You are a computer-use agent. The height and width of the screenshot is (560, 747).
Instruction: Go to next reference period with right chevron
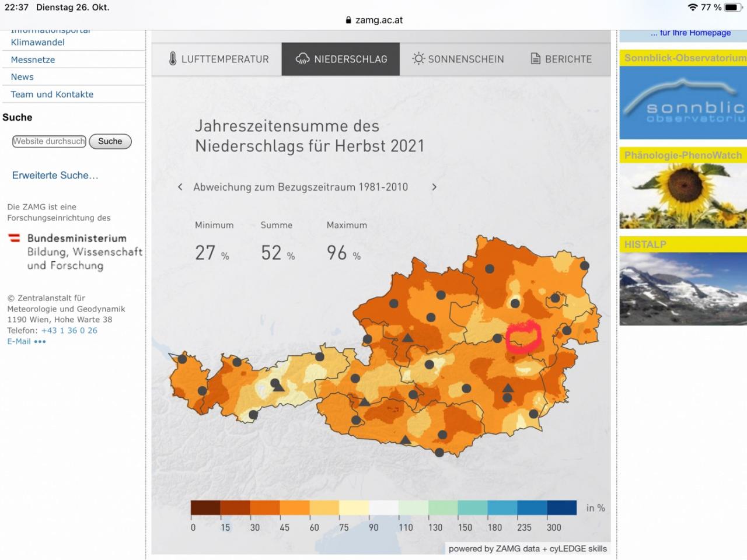434,187
